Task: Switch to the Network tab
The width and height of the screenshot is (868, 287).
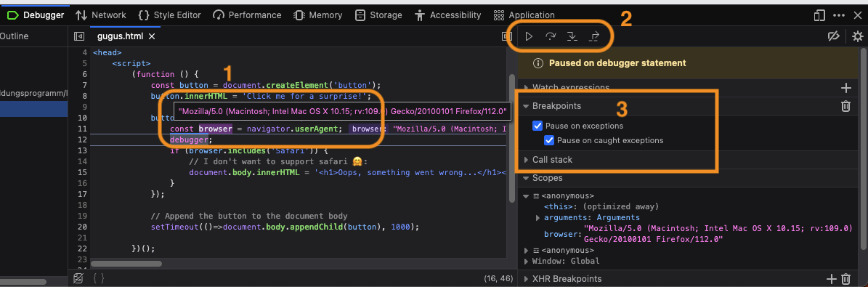Action: [x=101, y=15]
